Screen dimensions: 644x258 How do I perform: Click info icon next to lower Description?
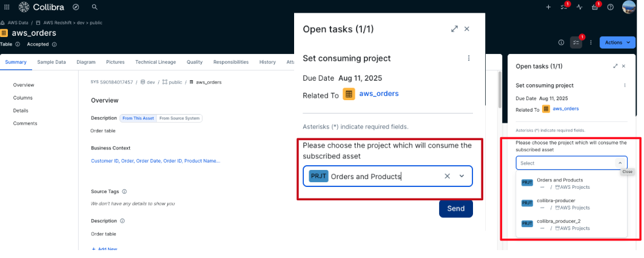(x=122, y=220)
